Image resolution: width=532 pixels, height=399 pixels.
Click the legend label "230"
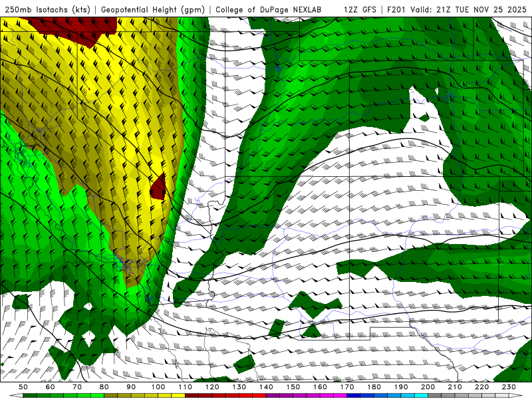coord(509,387)
